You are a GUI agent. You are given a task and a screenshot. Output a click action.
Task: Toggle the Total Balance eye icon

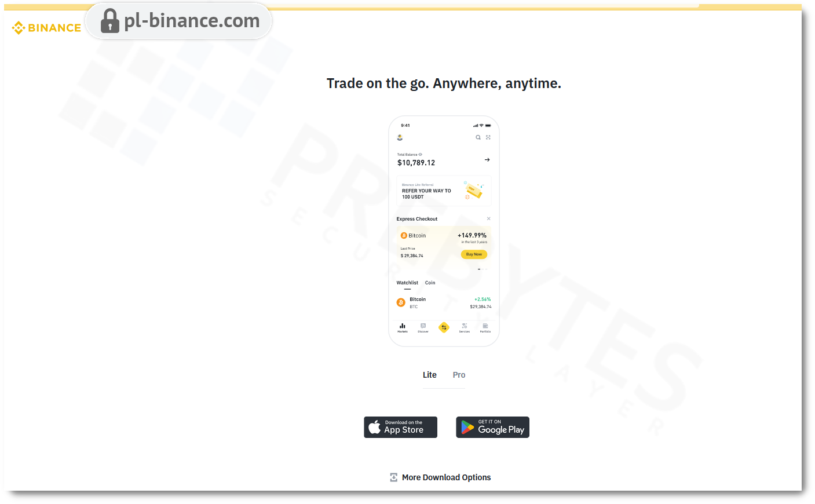(421, 155)
